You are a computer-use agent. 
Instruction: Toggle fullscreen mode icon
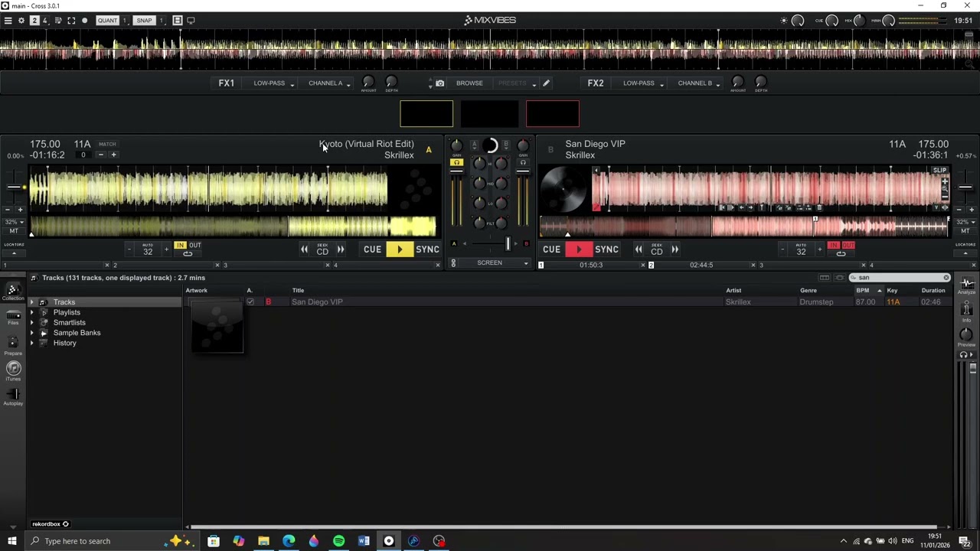(71, 21)
